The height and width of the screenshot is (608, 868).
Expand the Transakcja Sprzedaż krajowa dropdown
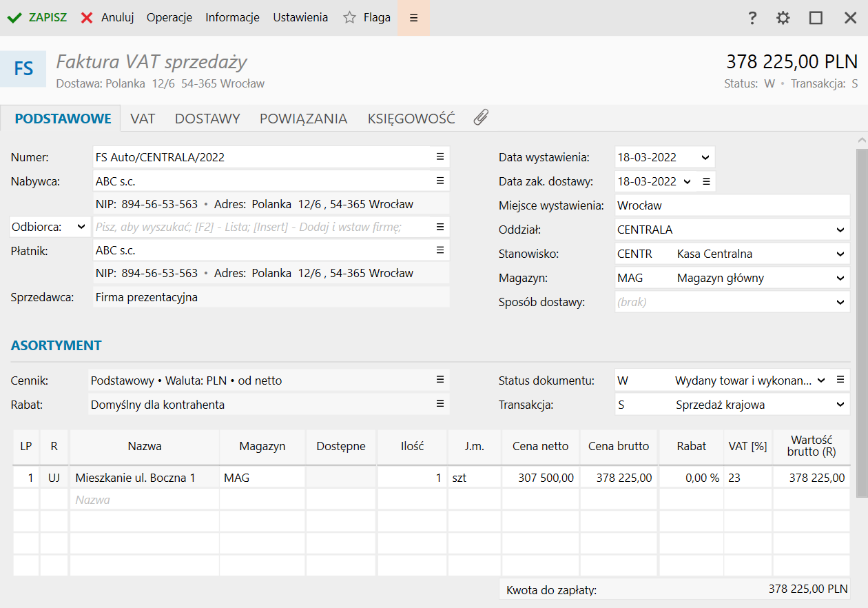[840, 405]
